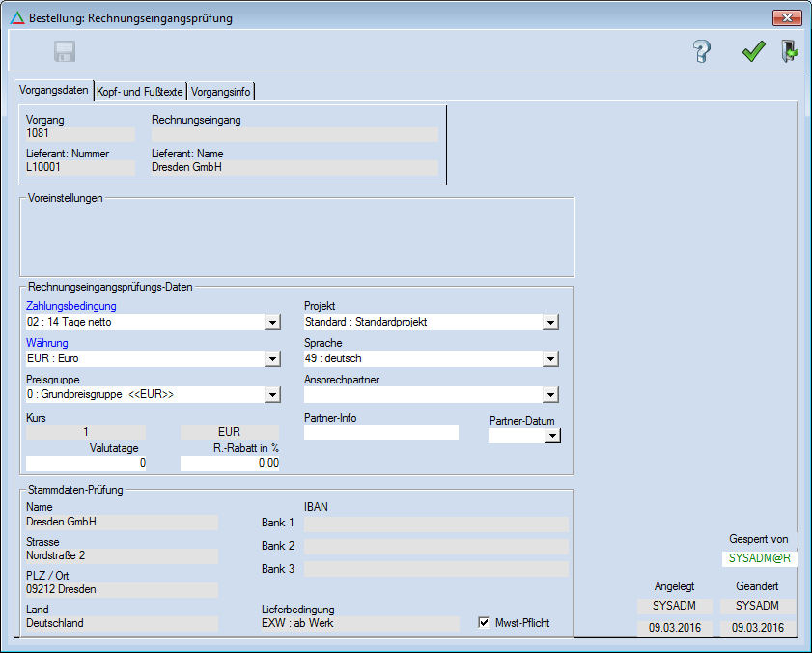Expand the Preisgruppe dropdown
The image size is (812, 653).
point(272,395)
